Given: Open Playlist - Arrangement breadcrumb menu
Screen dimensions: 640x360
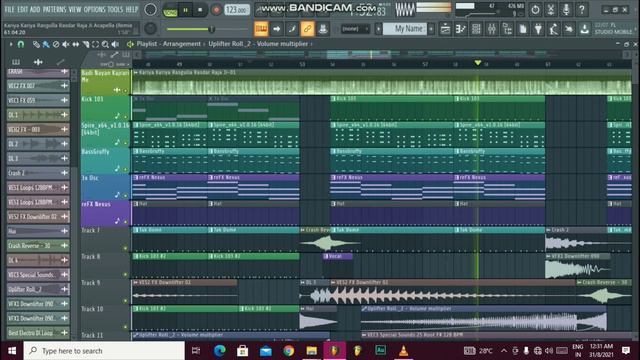Looking at the screenshot, I should (x=169, y=44).
